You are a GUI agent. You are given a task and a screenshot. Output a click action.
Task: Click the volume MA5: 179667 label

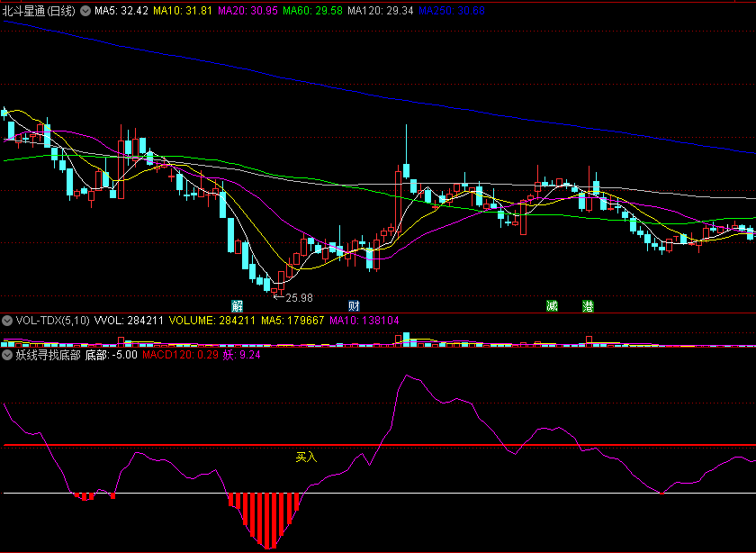coord(292,321)
